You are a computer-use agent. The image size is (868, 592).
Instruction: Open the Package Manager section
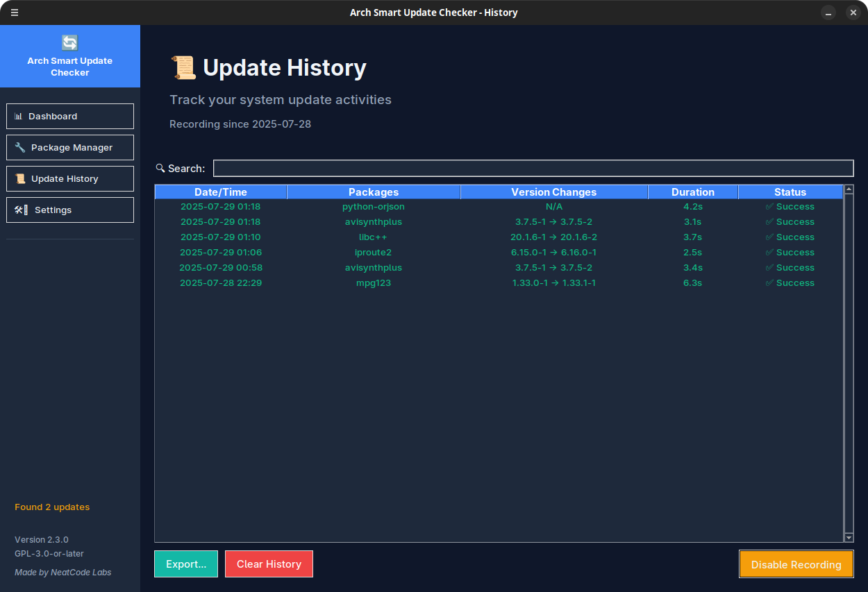pyautogui.click(x=69, y=147)
